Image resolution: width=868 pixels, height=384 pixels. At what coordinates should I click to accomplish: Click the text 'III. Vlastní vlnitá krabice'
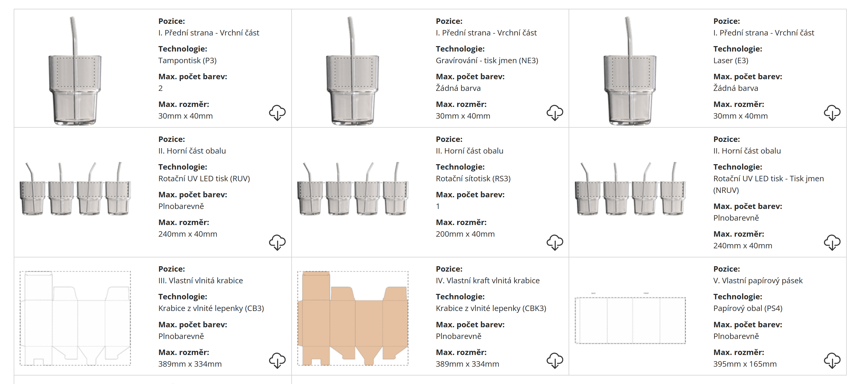pos(201,281)
